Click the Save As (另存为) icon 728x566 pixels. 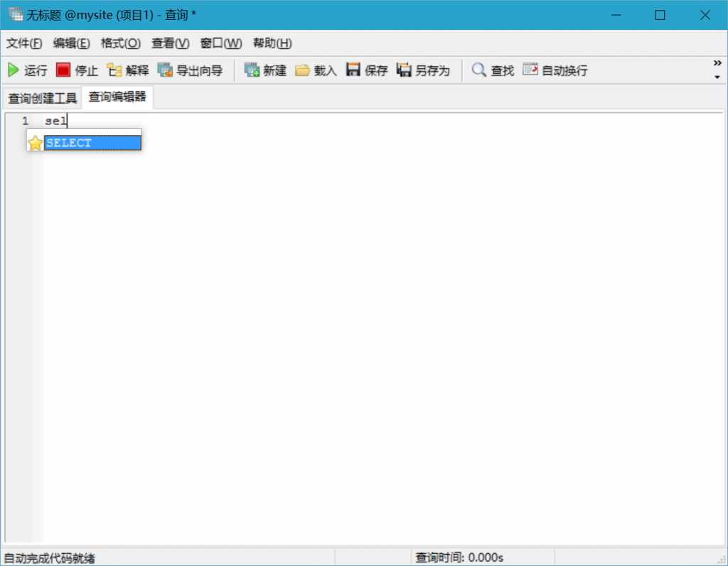[x=404, y=70]
